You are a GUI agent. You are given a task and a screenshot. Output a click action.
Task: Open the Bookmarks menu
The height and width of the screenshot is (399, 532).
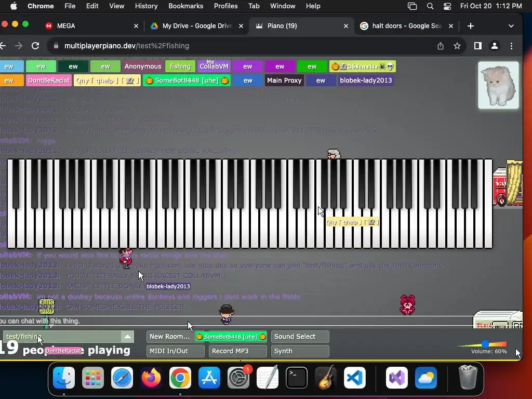point(185,6)
